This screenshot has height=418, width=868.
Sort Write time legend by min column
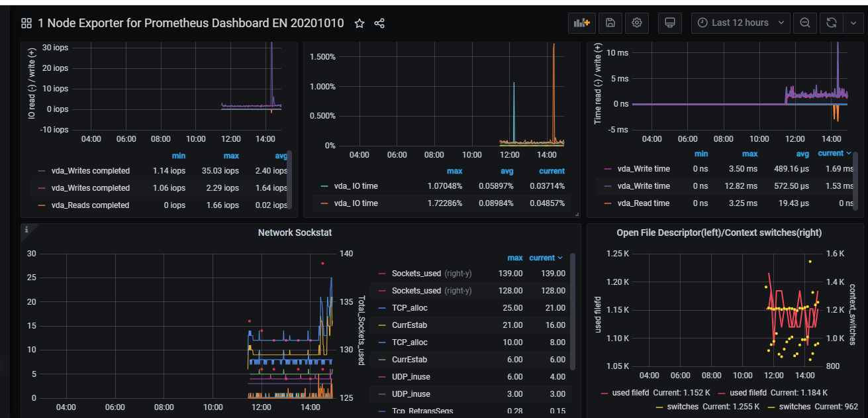point(701,154)
